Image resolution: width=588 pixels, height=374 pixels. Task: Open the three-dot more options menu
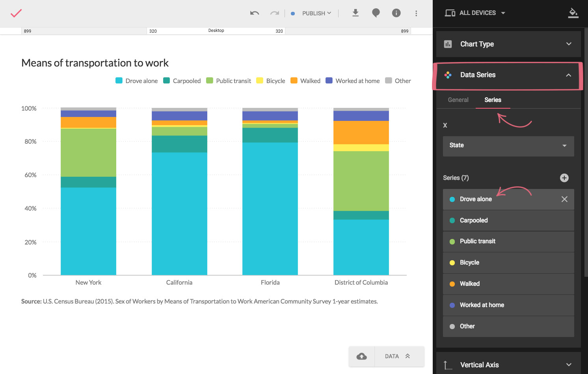416,13
